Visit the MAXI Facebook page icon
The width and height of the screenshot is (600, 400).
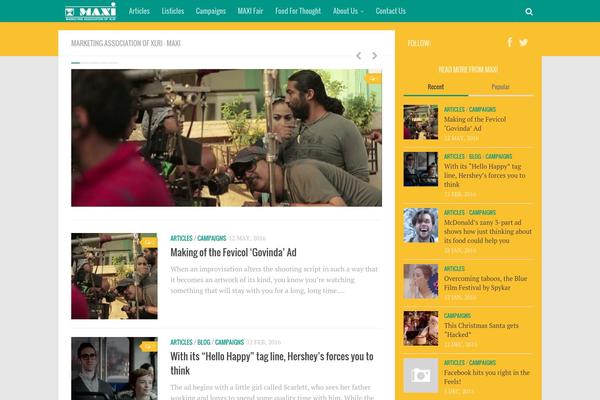(509, 42)
